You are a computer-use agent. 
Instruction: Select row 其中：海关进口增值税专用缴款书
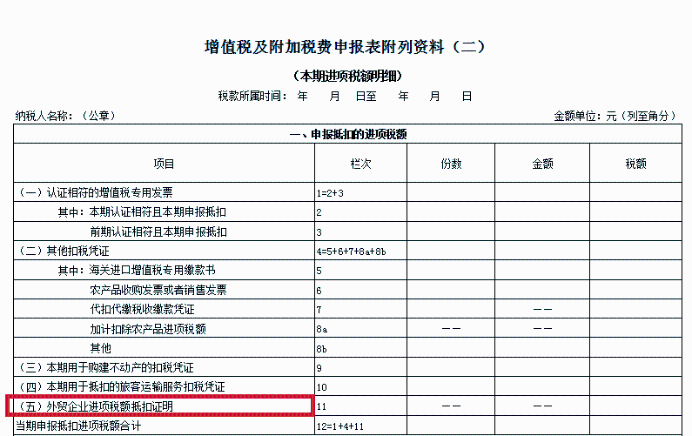[x=348, y=270]
